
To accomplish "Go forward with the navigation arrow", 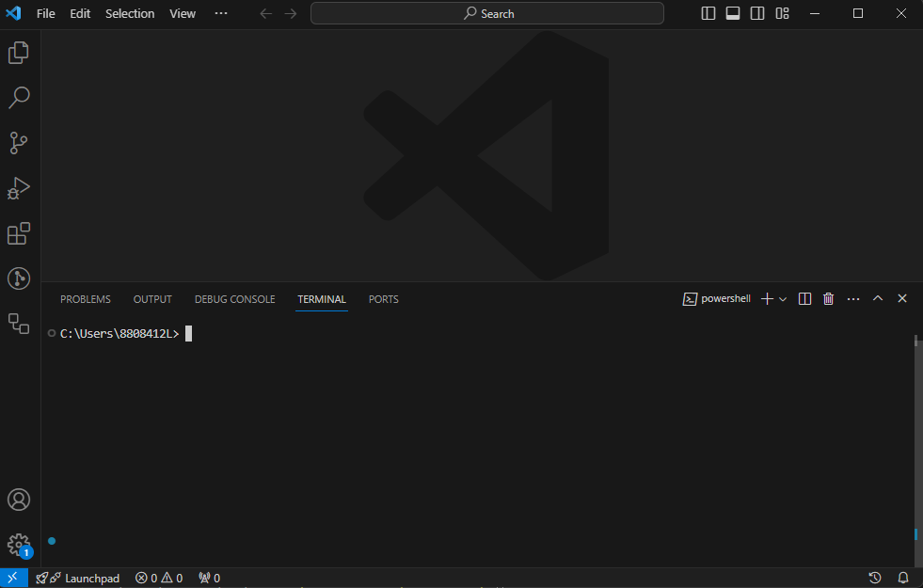I will coord(291,13).
